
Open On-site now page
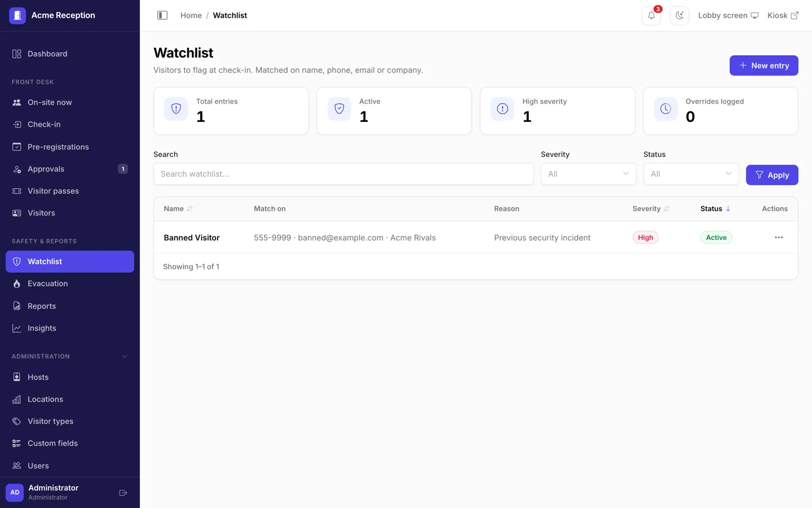pos(70,103)
